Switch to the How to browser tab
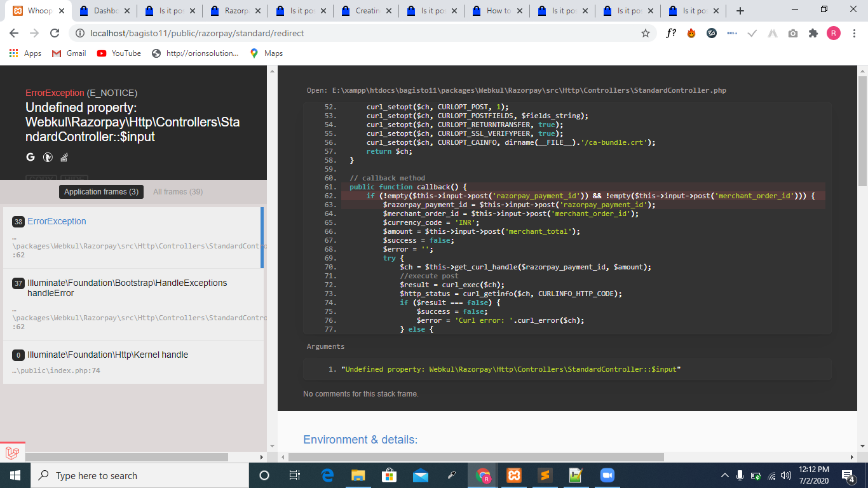The width and height of the screenshot is (868, 488). click(498, 11)
